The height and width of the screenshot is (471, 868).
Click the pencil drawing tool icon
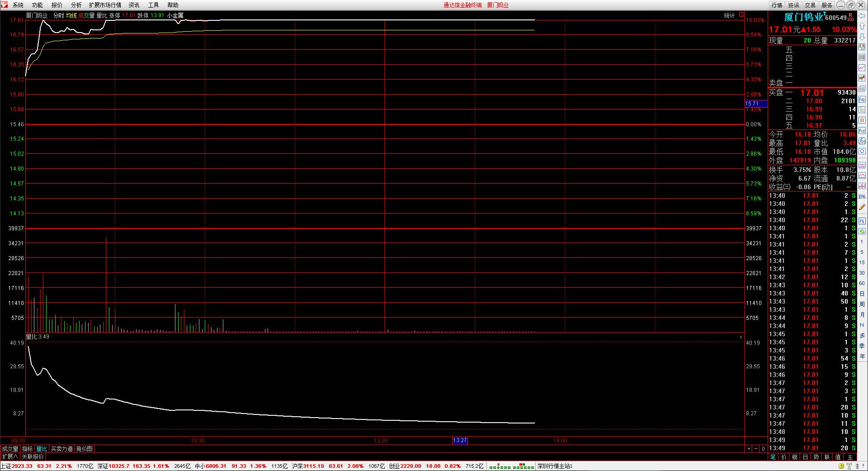coord(862,207)
